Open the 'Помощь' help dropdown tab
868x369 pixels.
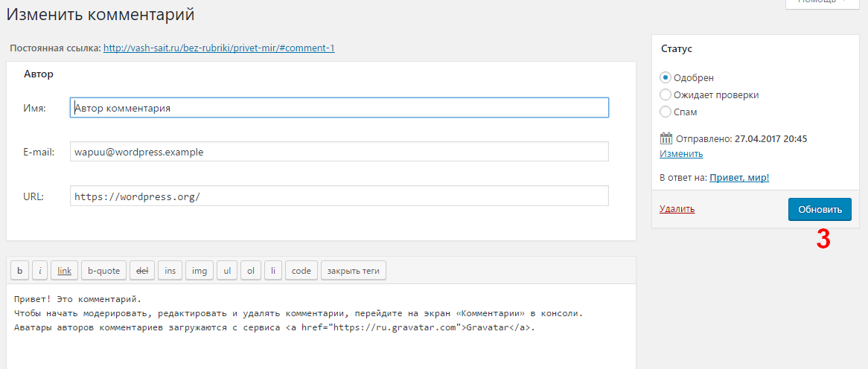coord(824,4)
